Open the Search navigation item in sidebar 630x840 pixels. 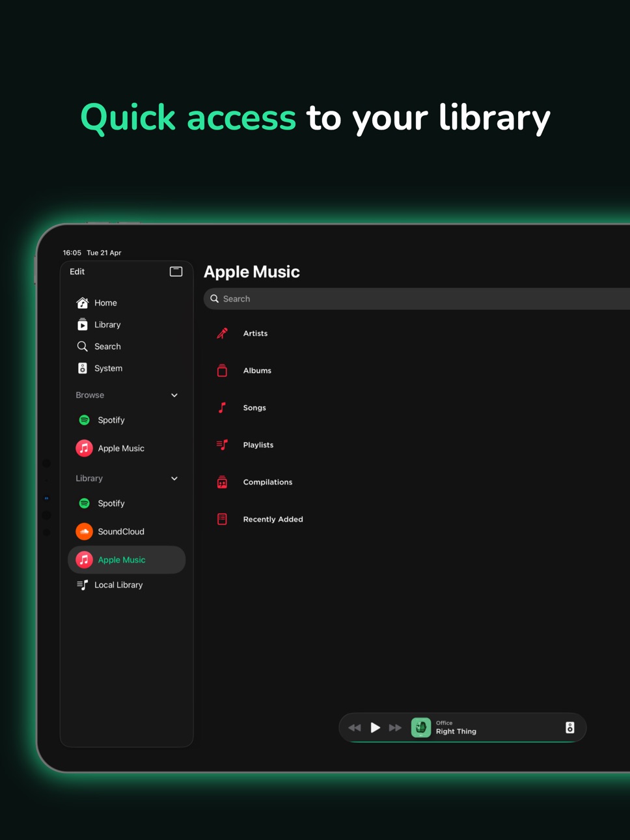(126, 346)
